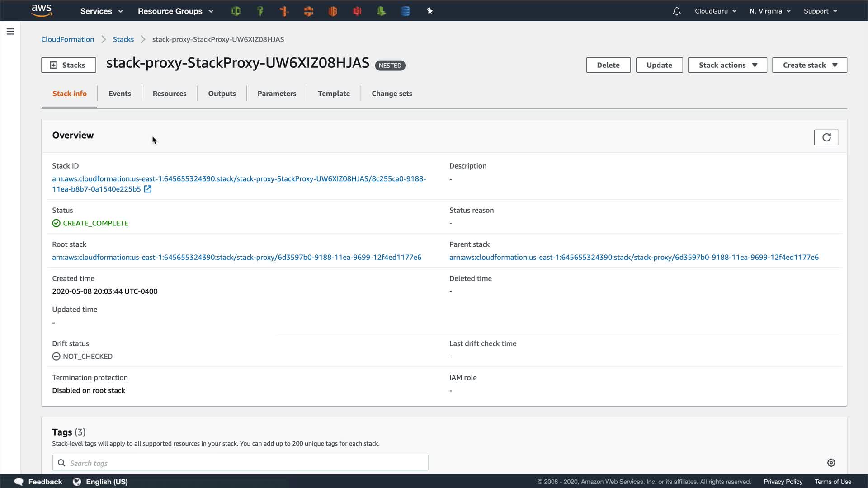868x488 pixels.
Task: Click the notifications bell icon
Action: point(676,11)
